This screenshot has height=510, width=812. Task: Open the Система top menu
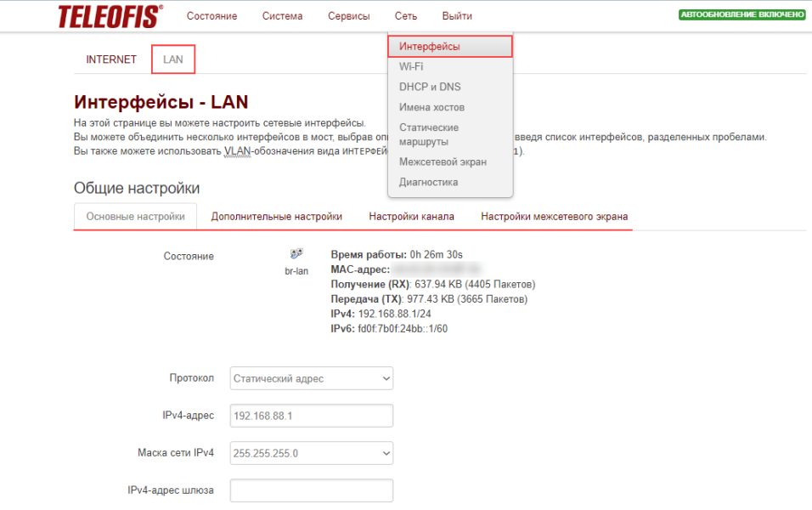pos(282,16)
